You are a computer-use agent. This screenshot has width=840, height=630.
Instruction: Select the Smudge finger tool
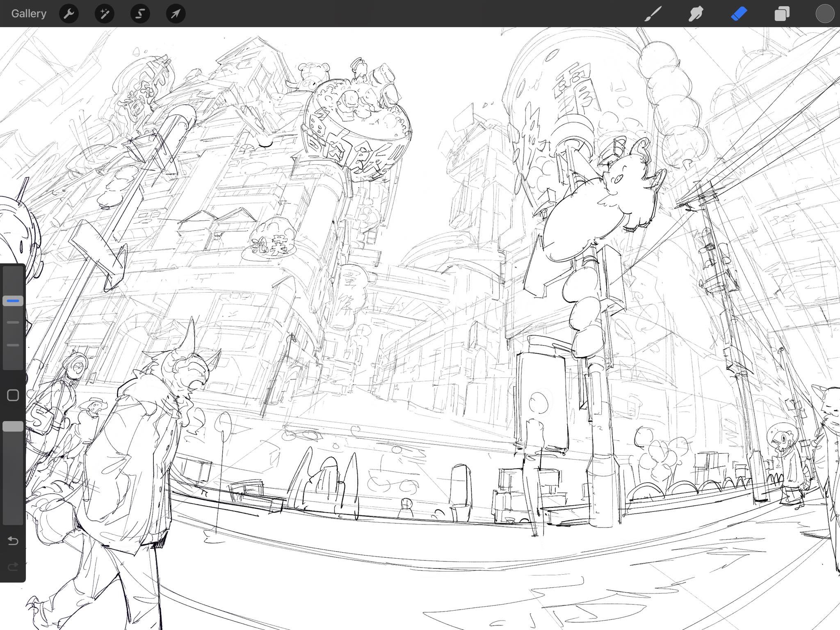pos(696,14)
